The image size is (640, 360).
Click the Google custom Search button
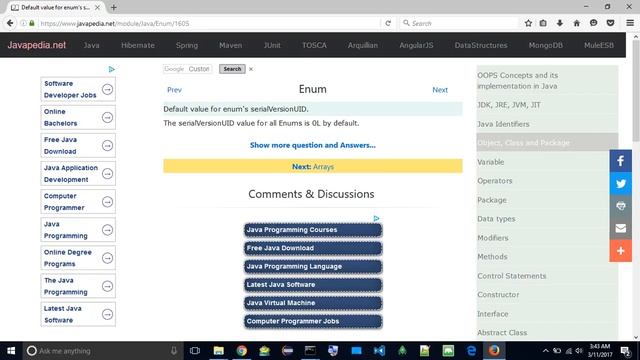pyautogui.click(x=232, y=69)
